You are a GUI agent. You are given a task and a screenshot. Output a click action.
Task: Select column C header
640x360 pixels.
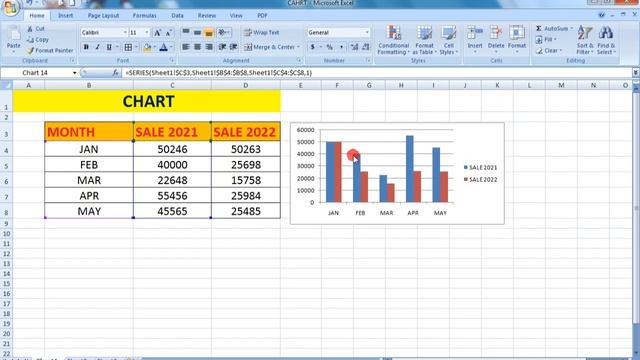[172, 85]
